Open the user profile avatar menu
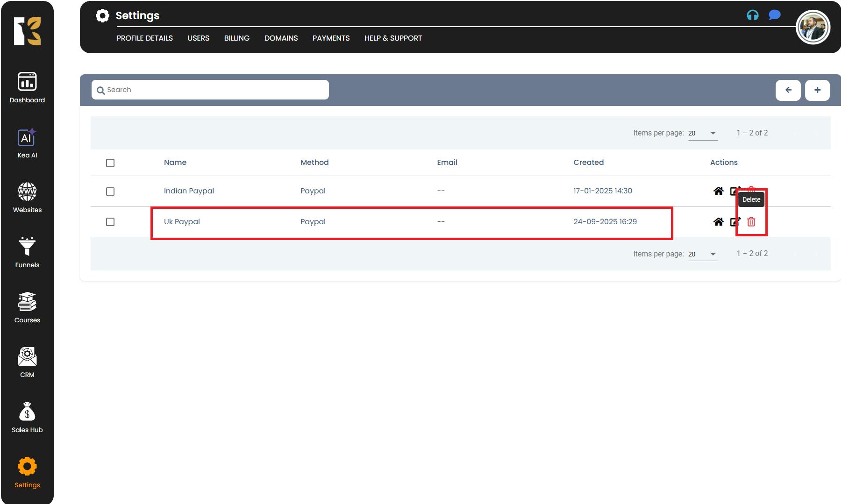This screenshot has width=849, height=504. 813,28
